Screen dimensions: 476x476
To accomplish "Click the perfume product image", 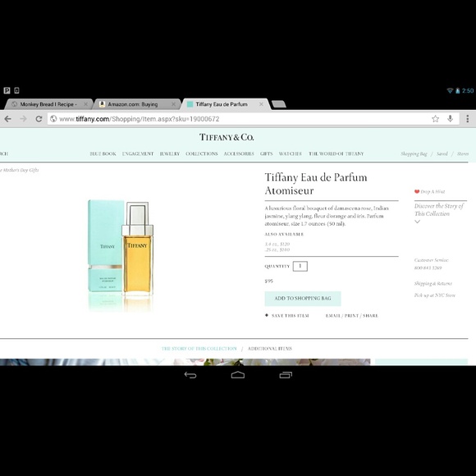I will pos(121,255).
